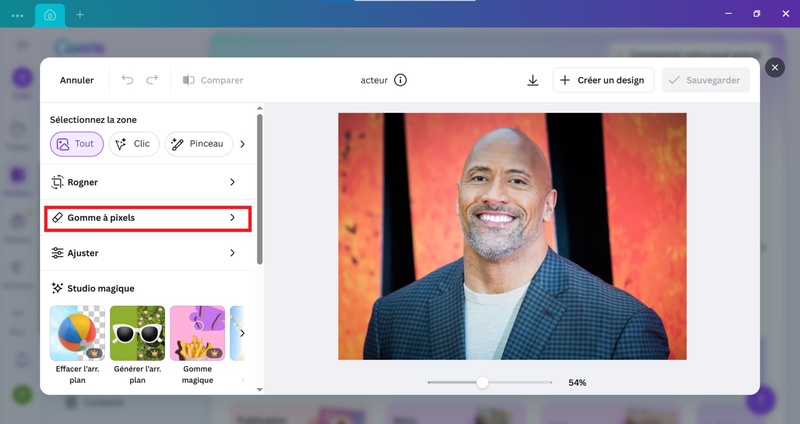Open the info icon next to acteur
800x424 pixels.
point(401,80)
